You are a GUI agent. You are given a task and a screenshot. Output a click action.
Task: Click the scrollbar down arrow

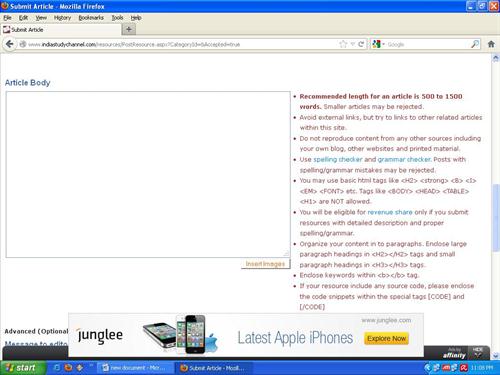(496, 356)
